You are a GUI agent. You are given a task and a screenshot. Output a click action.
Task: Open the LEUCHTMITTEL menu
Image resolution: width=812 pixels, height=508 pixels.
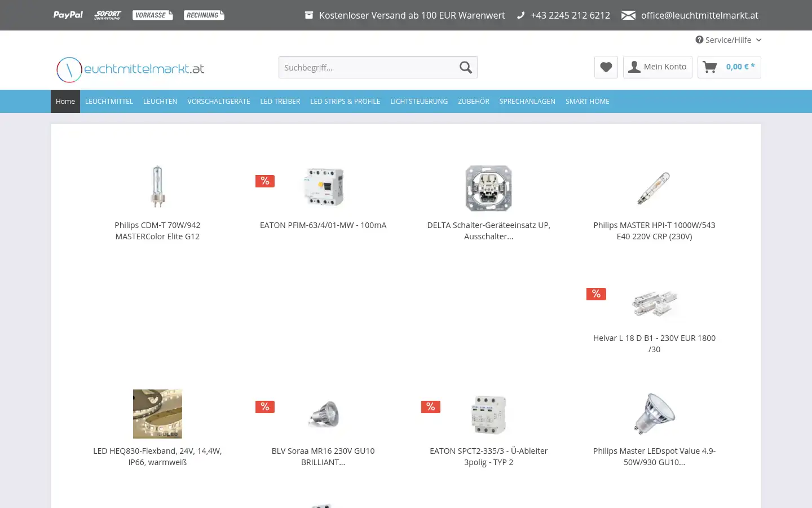109,102
